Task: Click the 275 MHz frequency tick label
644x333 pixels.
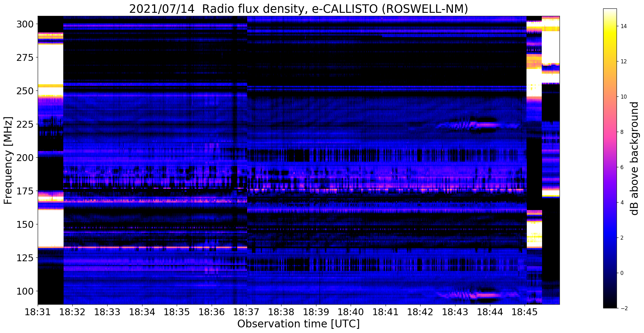Action: [x=26, y=57]
